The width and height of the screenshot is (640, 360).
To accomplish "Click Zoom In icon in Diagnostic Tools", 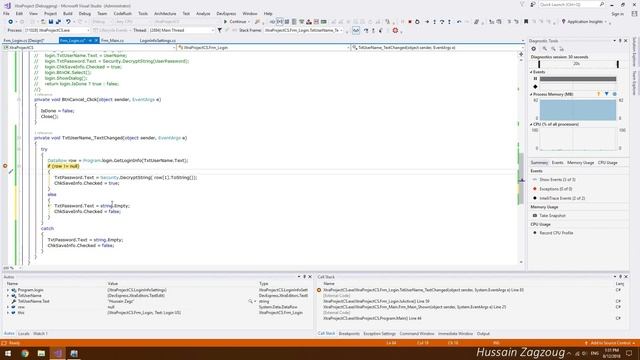I will coord(544,49).
